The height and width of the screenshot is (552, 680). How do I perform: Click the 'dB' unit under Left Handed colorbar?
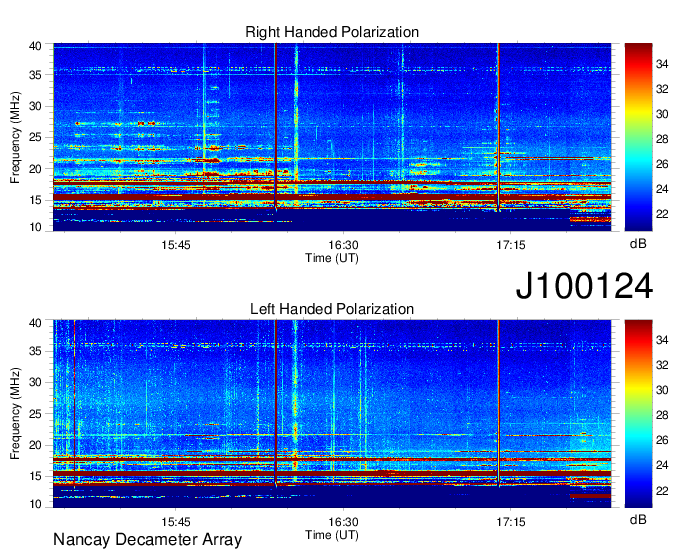[638, 519]
